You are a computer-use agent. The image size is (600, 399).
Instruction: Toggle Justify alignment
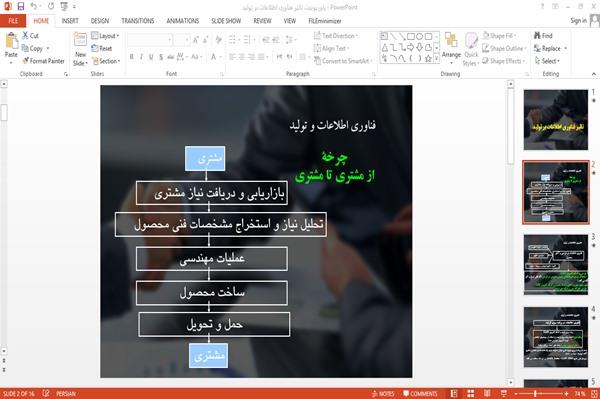point(261,57)
